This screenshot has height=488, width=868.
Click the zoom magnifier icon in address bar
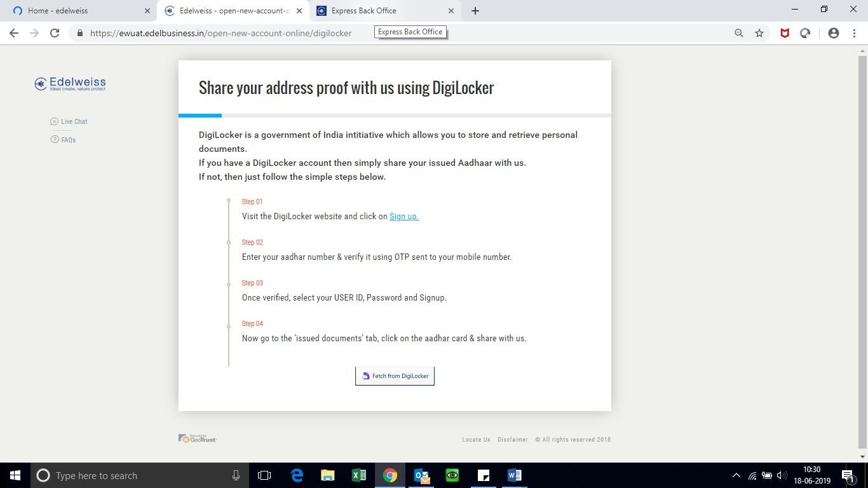[738, 33]
